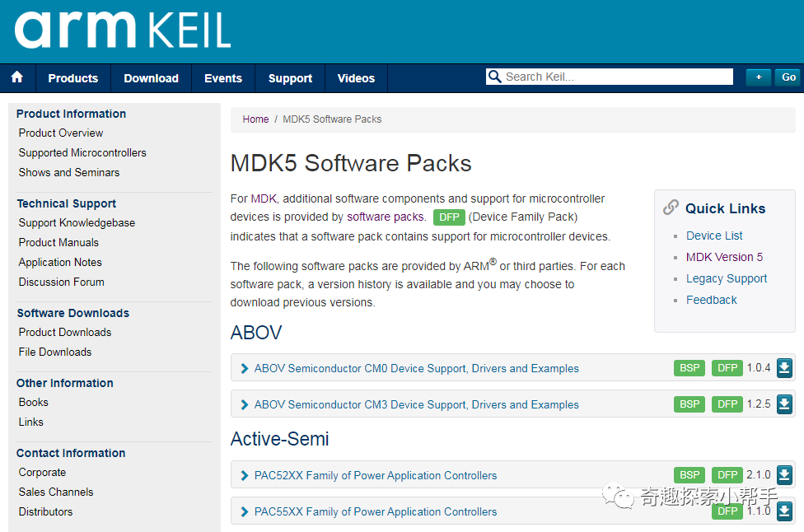Download PAC52XX pack version 2.1.0
The height and width of the screenshot is (532, 804).
[784, 475]
